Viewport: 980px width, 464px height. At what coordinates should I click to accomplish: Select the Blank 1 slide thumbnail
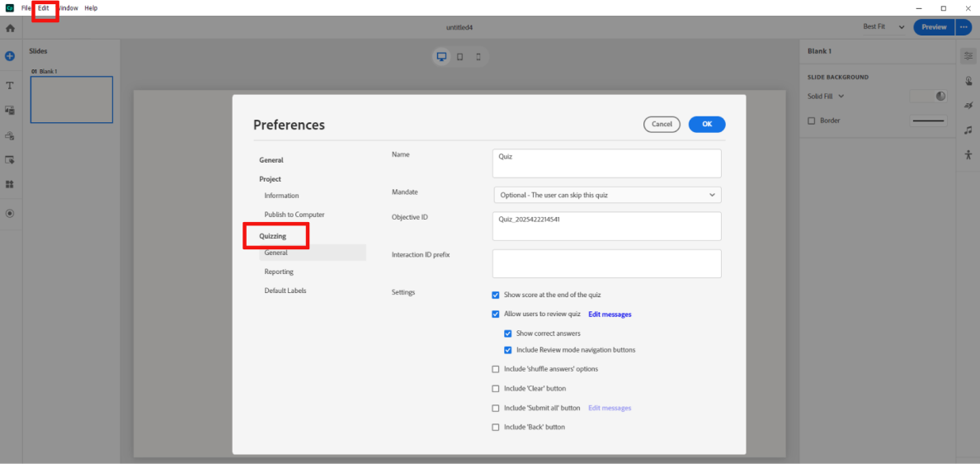pos(72,99)
